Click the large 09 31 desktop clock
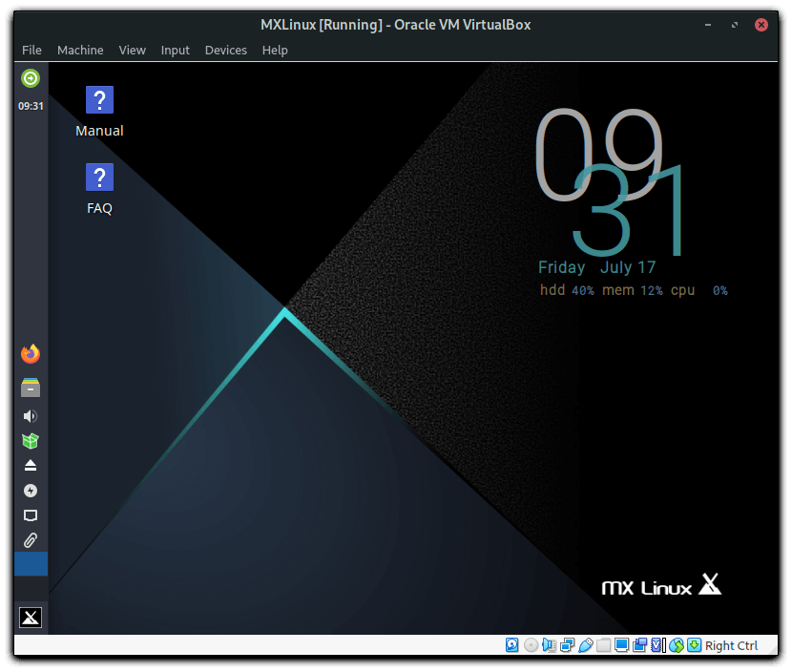 click(x=611, y=182)
